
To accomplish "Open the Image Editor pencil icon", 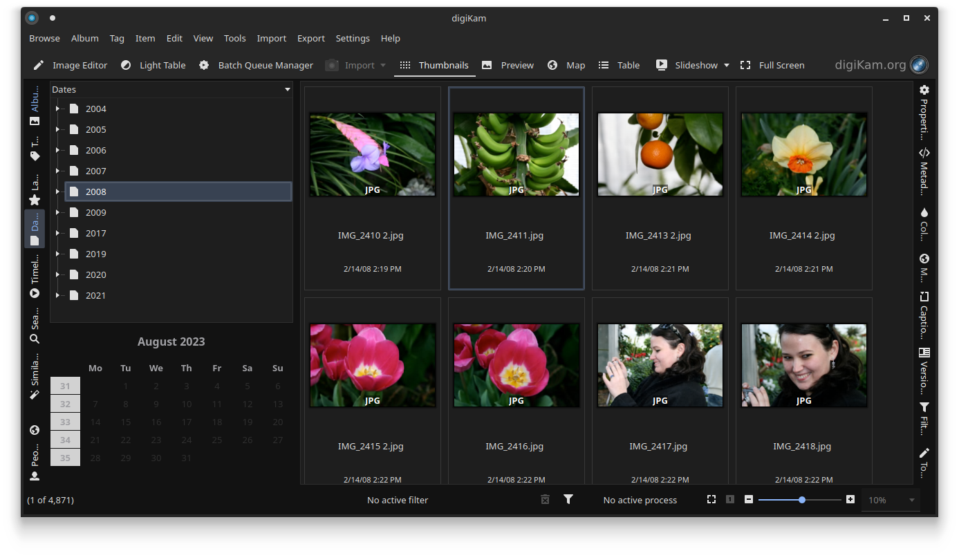I will pos(39,65).
